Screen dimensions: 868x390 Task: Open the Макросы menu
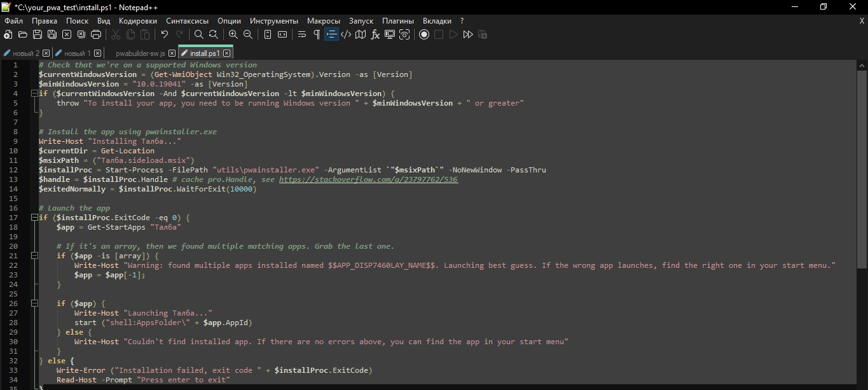point(324,21)
